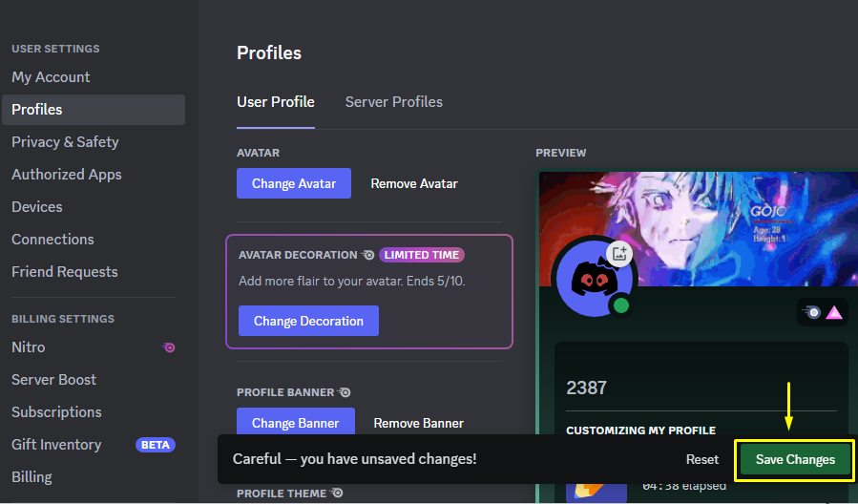Click the BETA badge on Gift Inventory
Viewport: 858px width, 504px height.
(156, 445)
